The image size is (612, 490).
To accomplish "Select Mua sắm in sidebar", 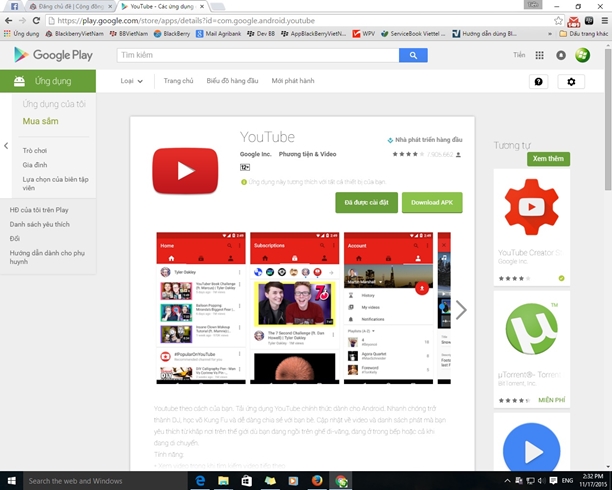I will coord(40,121).
